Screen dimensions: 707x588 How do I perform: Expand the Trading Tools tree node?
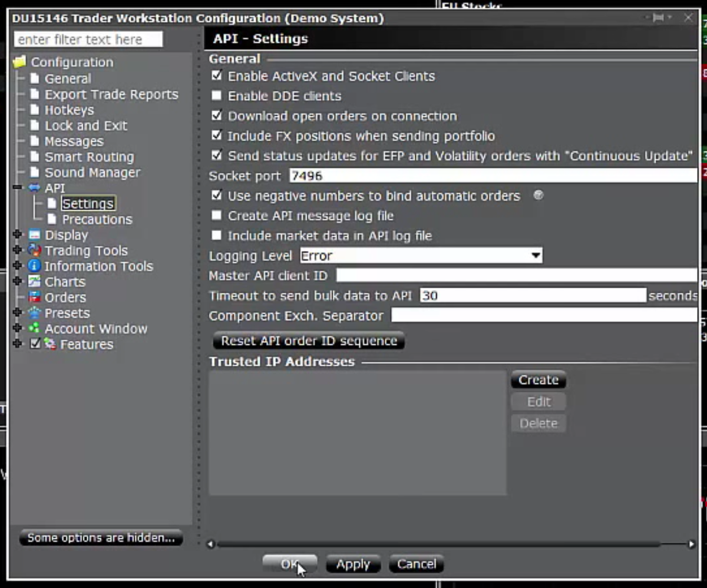coord(17,250)
